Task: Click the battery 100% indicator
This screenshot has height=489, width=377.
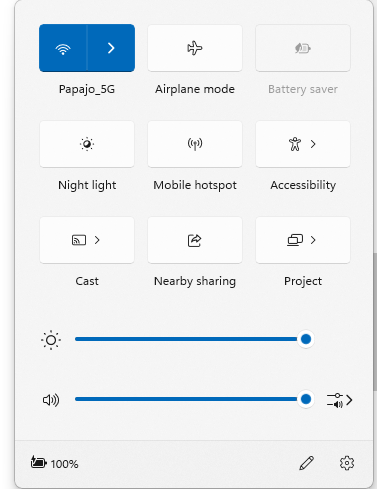Action: point(54,463)
